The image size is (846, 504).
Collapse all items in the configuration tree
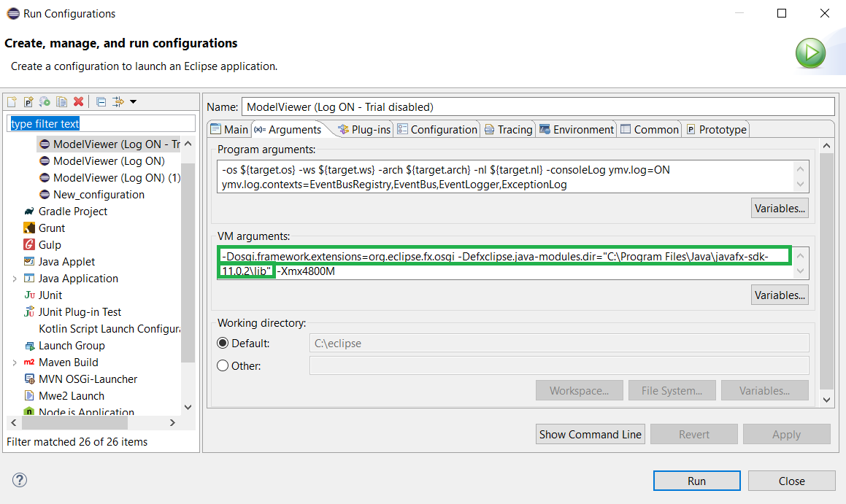pos(101,101)
